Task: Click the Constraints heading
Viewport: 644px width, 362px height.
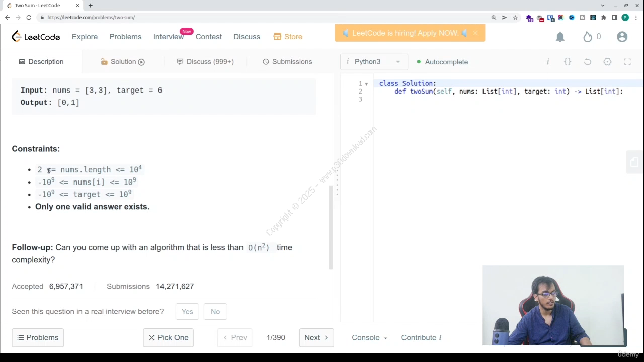Action: 36,149
